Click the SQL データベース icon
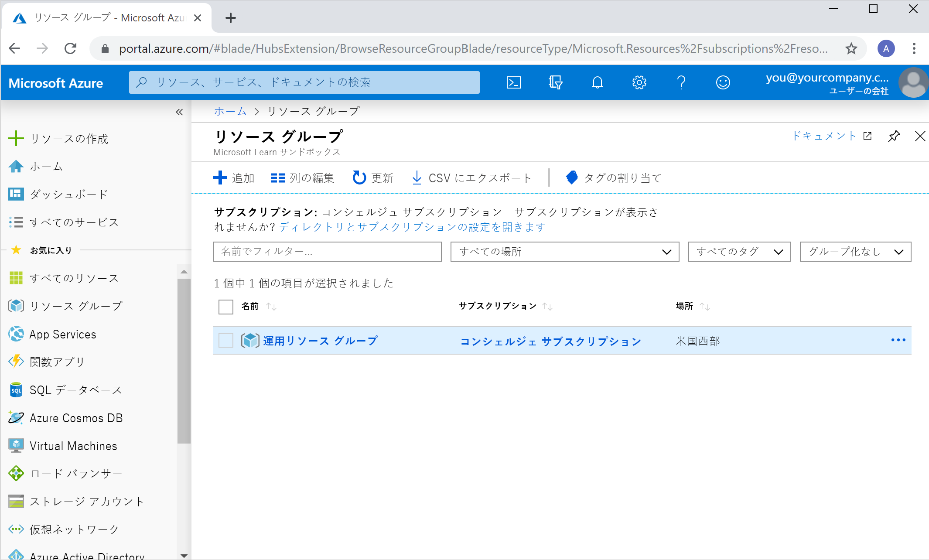Viewport: 929px width, 560px height. click(16, 389)
